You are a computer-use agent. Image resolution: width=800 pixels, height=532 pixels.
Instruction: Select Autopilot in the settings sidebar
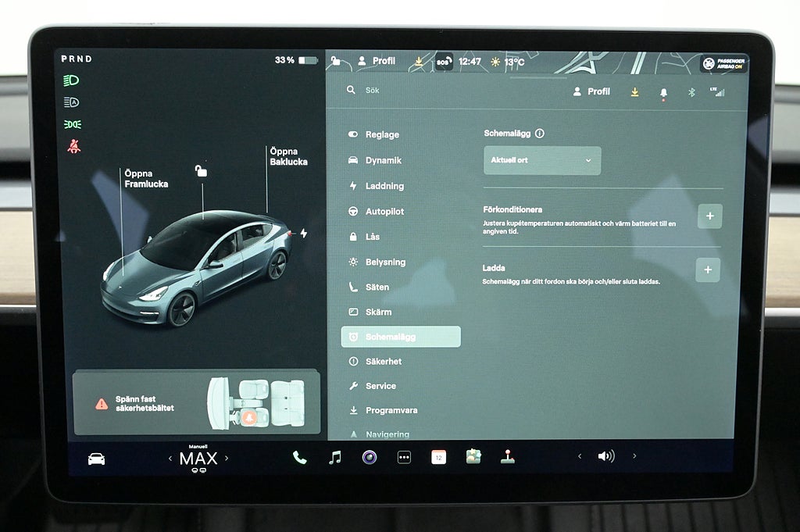384,212
